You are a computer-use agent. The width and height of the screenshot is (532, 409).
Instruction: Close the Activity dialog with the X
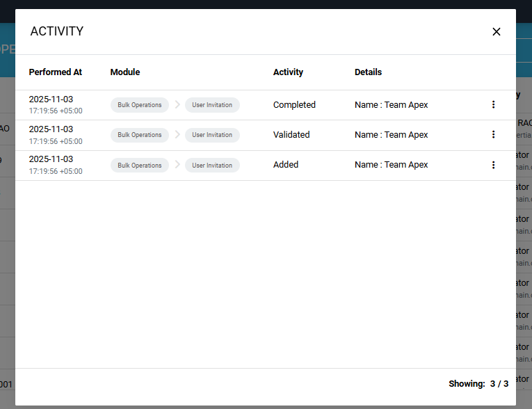(496, 31)
